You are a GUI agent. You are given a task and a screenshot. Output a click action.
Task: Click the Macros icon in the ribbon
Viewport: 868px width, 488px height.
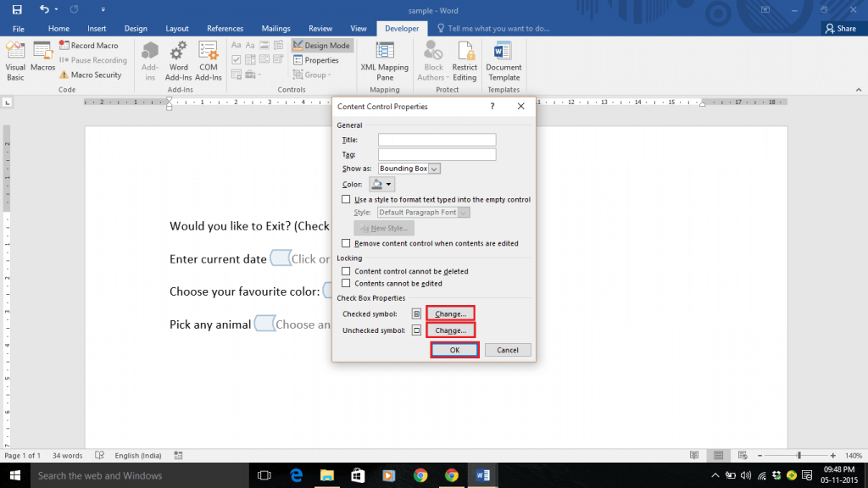[43, 58]
